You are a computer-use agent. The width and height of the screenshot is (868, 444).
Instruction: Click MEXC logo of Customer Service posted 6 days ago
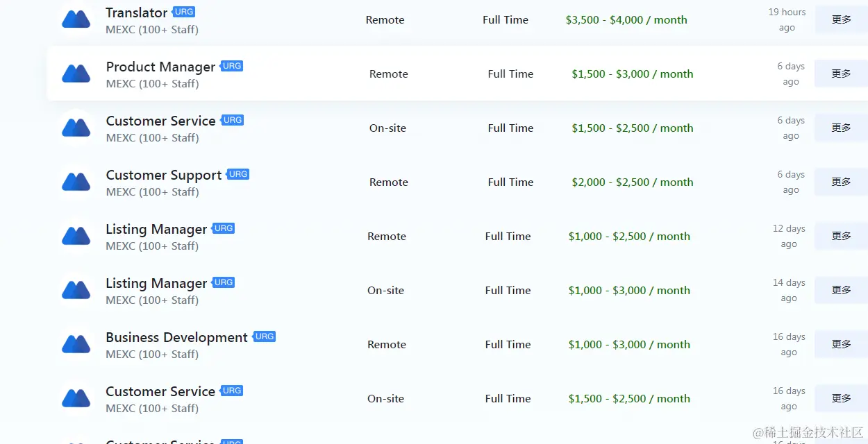point(76,128)
